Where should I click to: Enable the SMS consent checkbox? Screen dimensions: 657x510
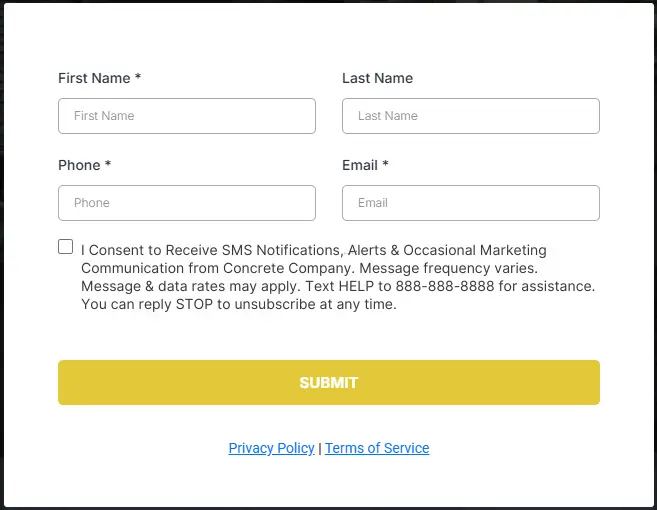[x=66, y=247]
